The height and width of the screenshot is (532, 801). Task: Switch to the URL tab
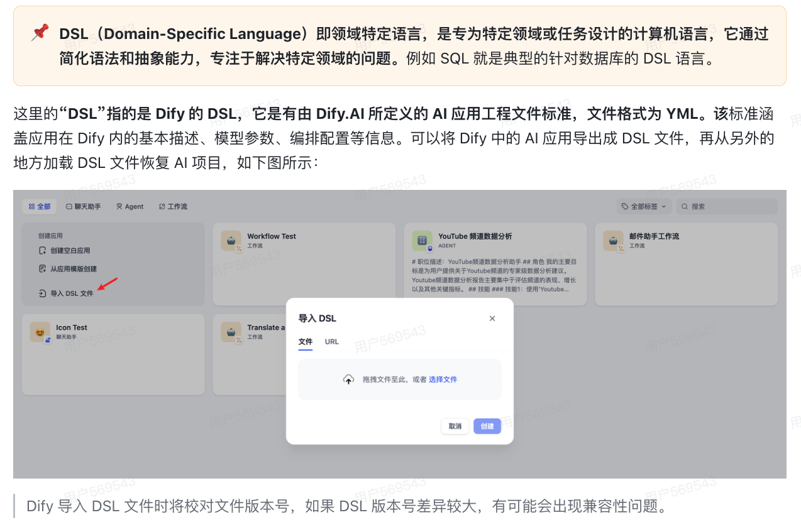(332, 341)
